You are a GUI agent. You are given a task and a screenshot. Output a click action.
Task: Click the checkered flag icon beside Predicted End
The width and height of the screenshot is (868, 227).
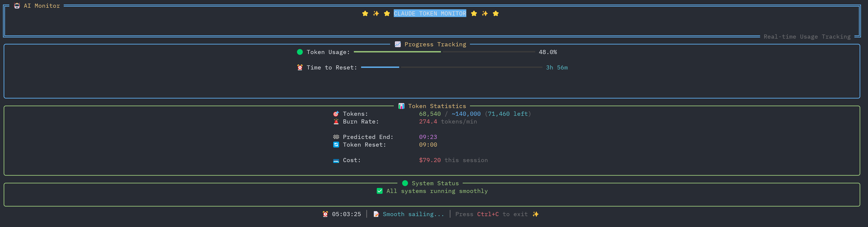[336, 137]
